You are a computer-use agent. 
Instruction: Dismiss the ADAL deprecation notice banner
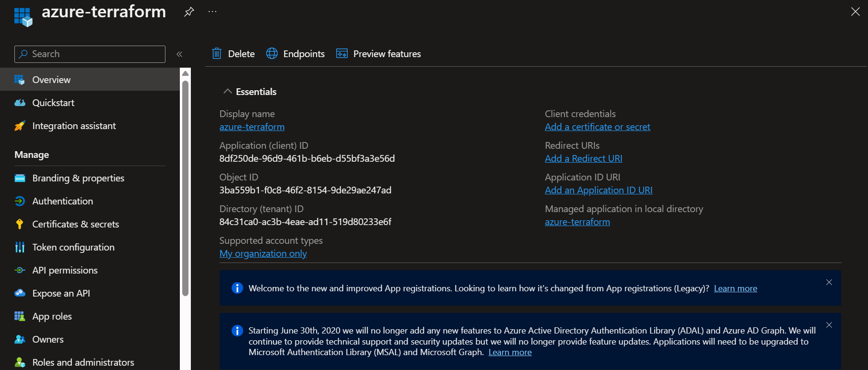click(x=829, y=325)
